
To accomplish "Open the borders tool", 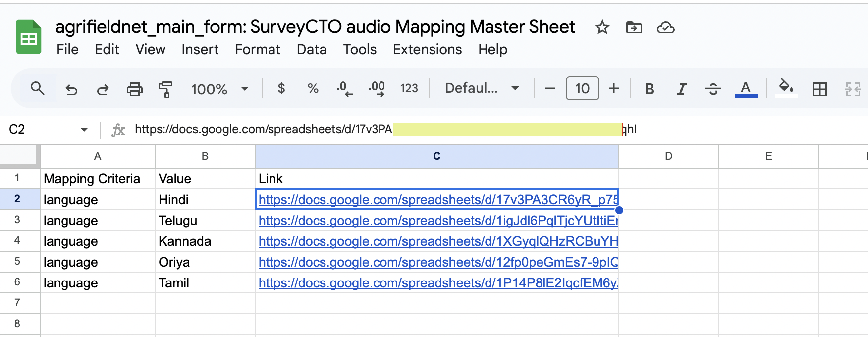I will (x=820, y=89).
